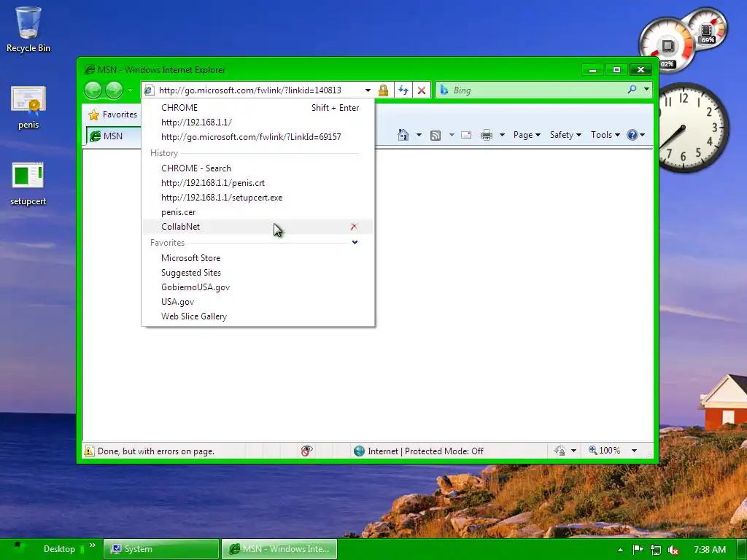Open the Print dropdown arrow
The height and width of the screenshot is (560, 747).
point(502,135)
